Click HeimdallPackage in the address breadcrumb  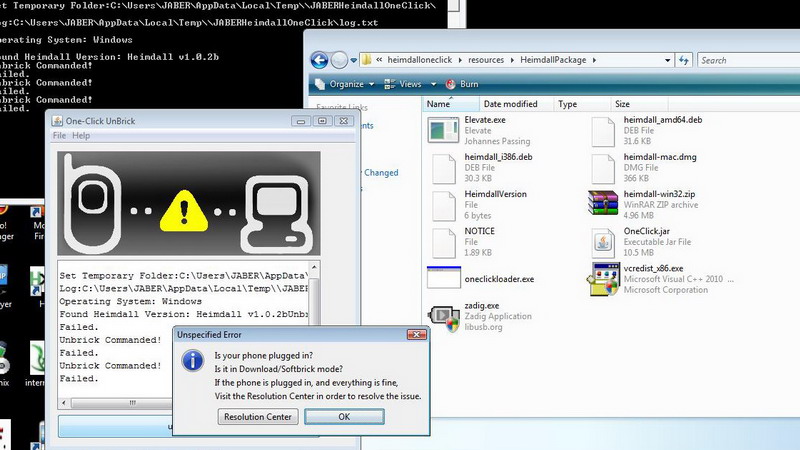coord(553,60)
